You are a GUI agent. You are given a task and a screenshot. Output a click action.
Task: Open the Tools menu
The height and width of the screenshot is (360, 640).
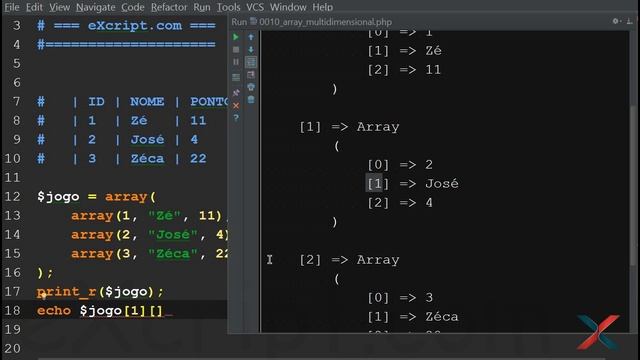228,7
